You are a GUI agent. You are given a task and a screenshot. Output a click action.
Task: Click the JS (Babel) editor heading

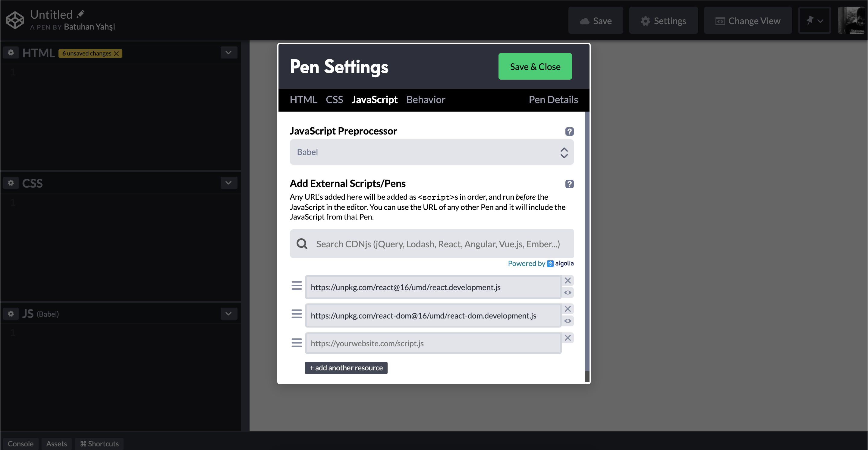click(40, 314)
